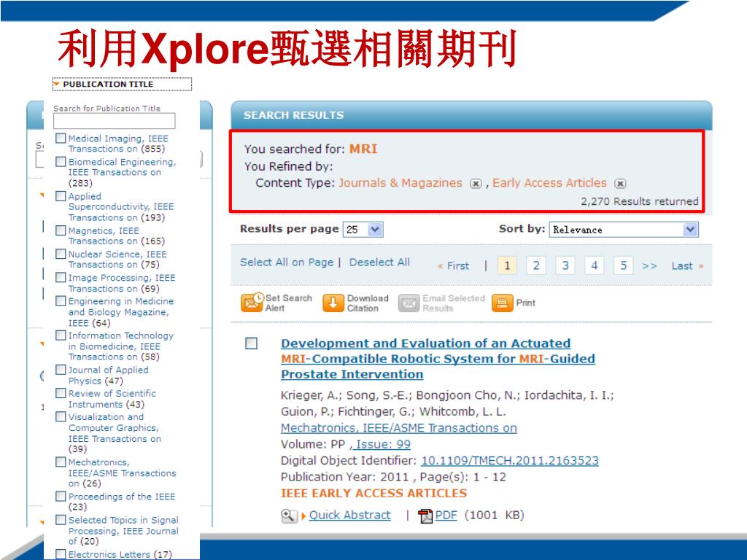Click the Set Search Alert label
The image size is (747, 560).
point(289,303)
